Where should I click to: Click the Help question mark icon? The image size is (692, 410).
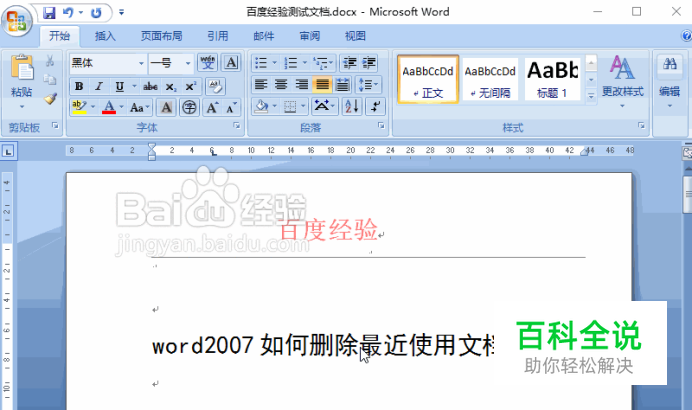click(x=687, y=36)
